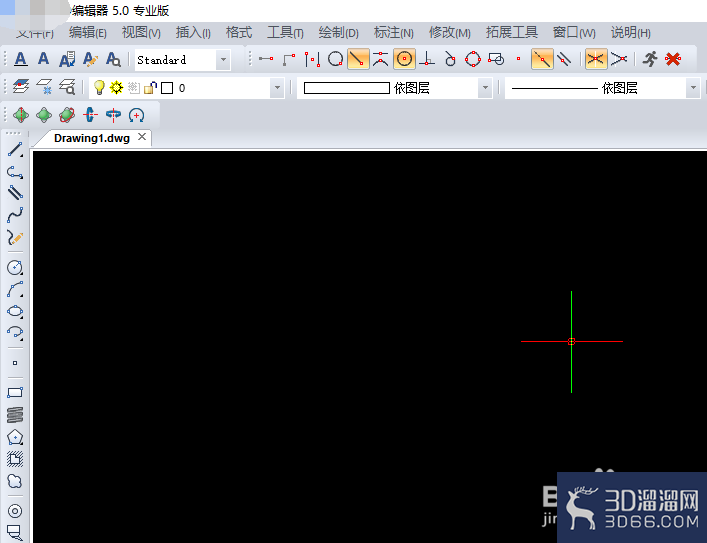
Task: Select the Donut ring tool
Action: click(x=15, y=511)
